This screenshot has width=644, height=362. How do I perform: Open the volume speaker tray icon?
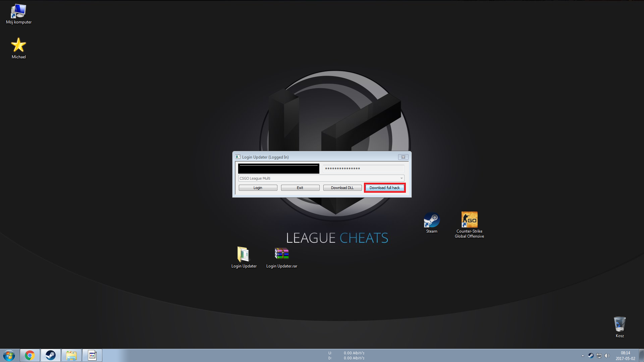pos(607,356)
